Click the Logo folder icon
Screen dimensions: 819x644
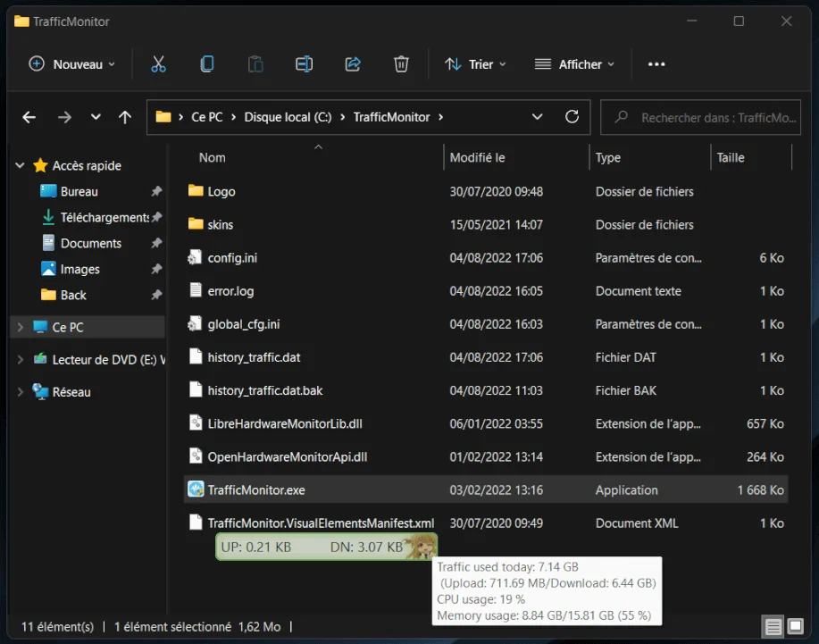pos(196,190)
